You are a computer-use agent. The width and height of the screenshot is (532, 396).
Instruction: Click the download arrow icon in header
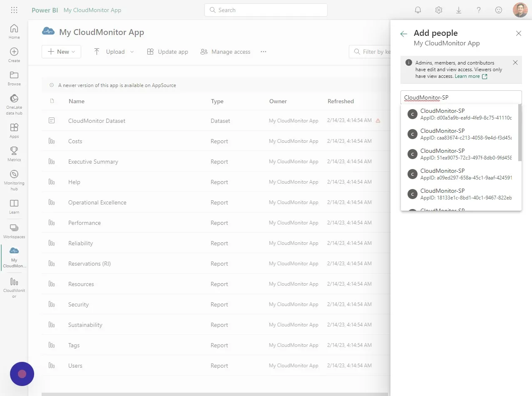click(x=458, y=10)
